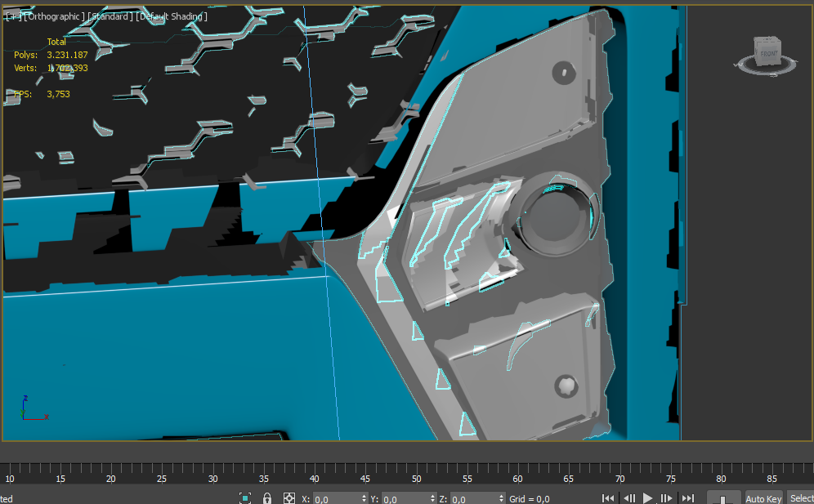Click the FPS value 3,753
Viewport: 814px width, 504px height.
click(58, 94)
